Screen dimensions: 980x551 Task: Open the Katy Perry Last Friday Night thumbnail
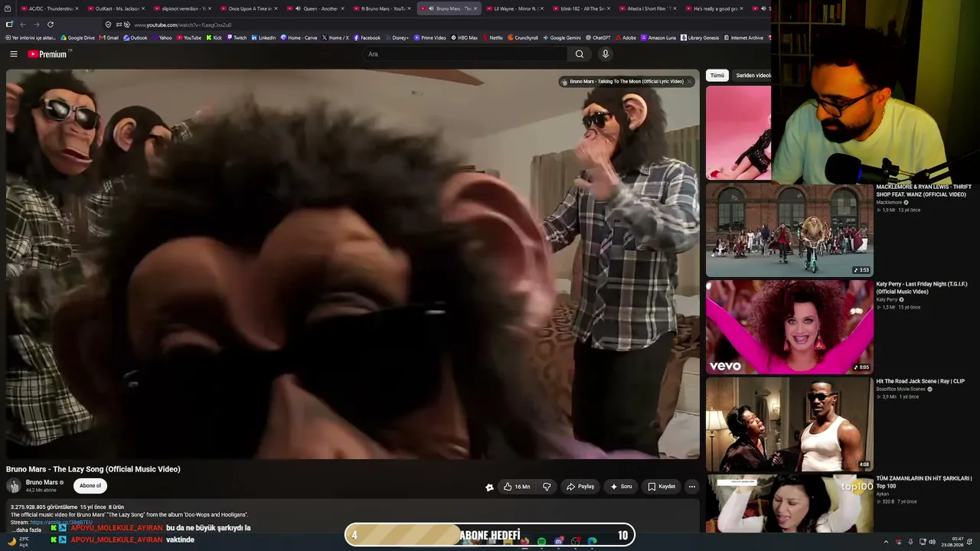click(789, 327)
